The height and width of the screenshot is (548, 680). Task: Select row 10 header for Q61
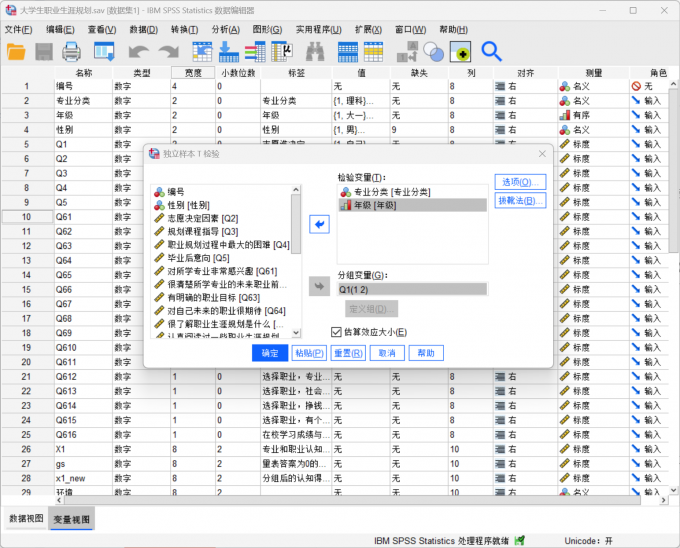point(26,217)
